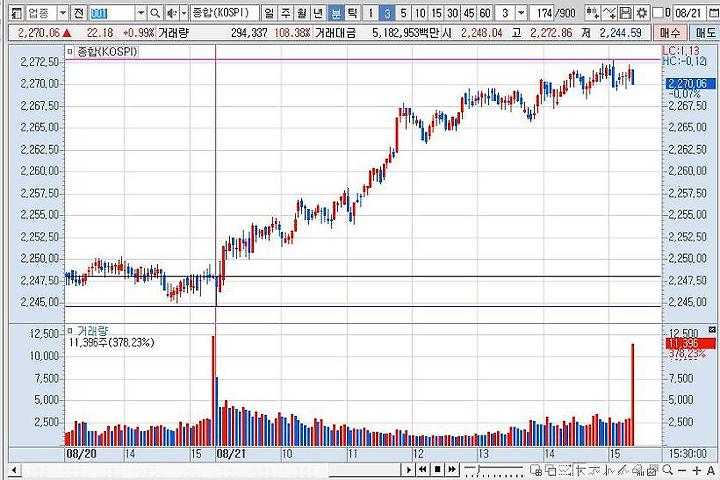Select the 분 (minute) period button
Image resolution: width=720 pixels, height=480 pixels.
[x=335, y=13]
